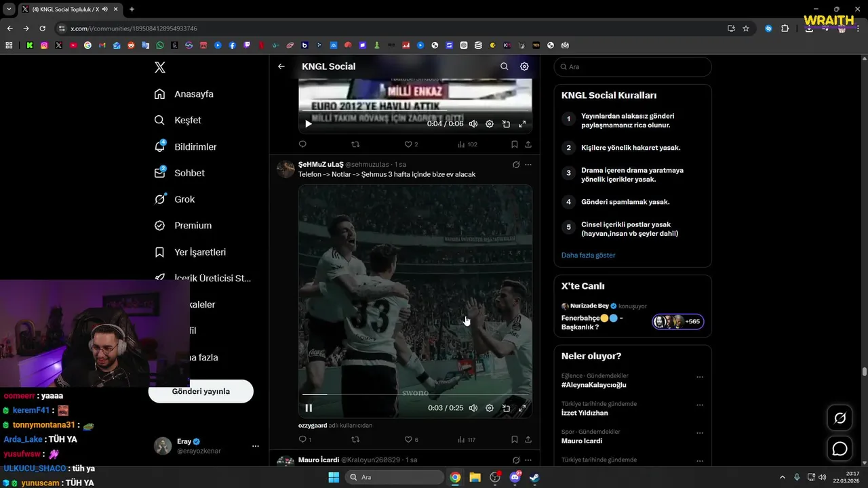The image size is (868, 488).
Task: Like the ŞeHMuZ uLaŞ post with 6 likes
Action: pos(411,439)
